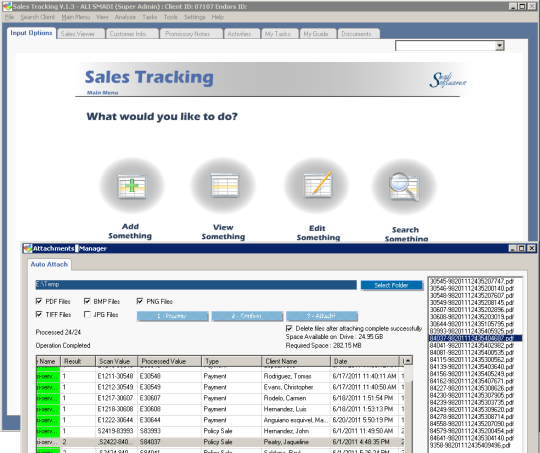Click the Select Folder button

[x=392, y=285]
